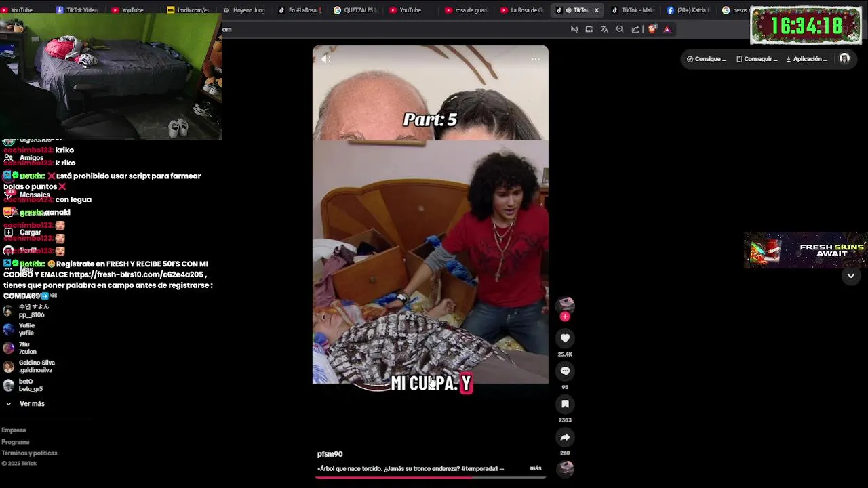
Task: Switch to 'TikTok - Make' tab
Action: pyautogui.click(x=633, y=10)
